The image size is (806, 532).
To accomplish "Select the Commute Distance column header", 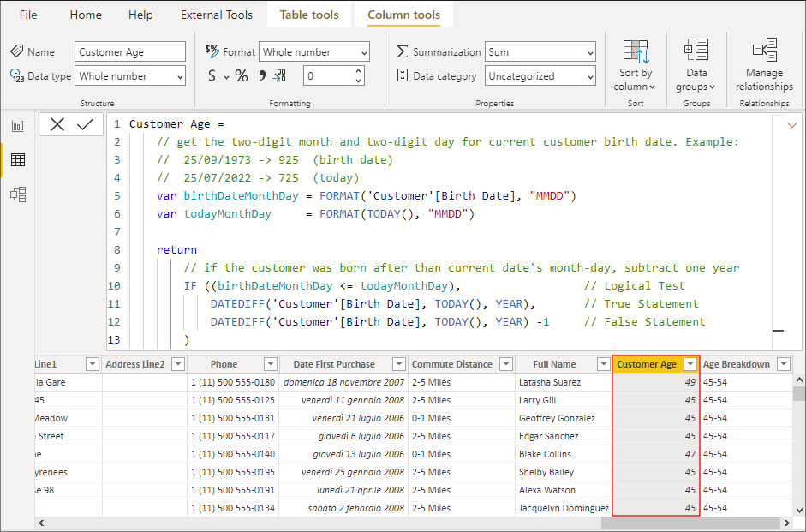I will (x=452, y=364).
